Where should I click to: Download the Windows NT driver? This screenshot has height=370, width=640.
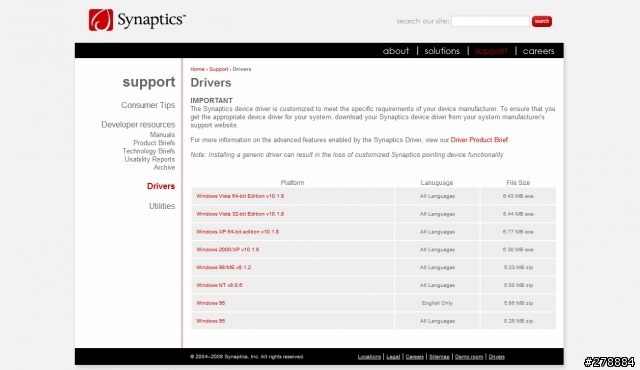coord(219,285)
